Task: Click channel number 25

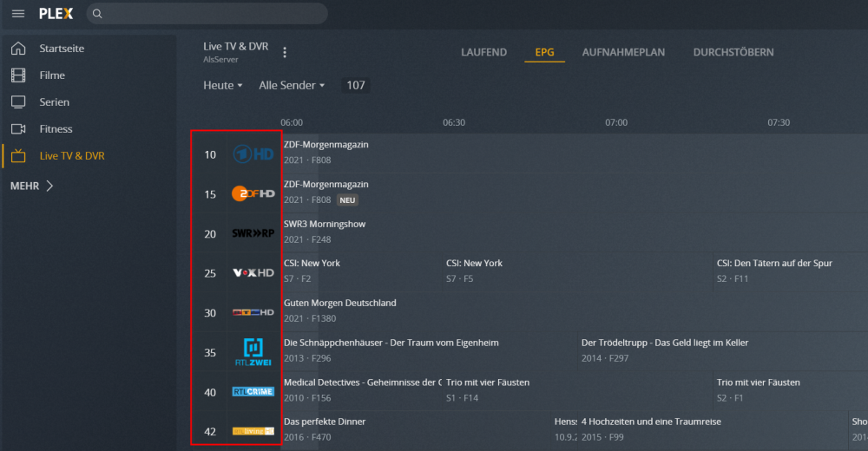Action: tap(210, 273)
